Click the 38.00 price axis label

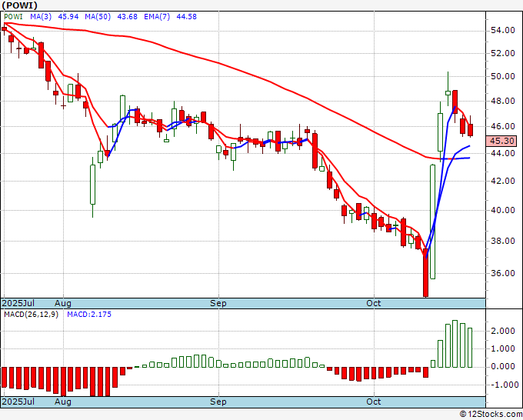[503, 241]
